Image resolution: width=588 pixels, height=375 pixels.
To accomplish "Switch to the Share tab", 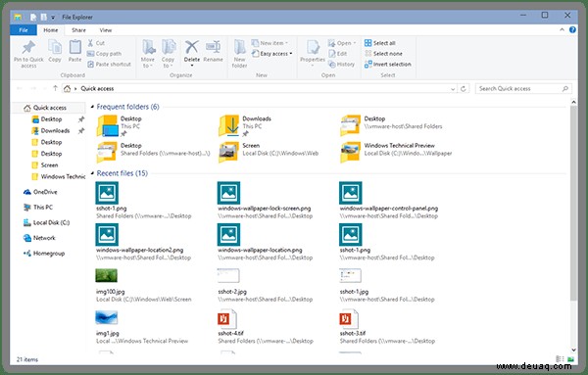I will pyautogui.click(x=78, y=30).
